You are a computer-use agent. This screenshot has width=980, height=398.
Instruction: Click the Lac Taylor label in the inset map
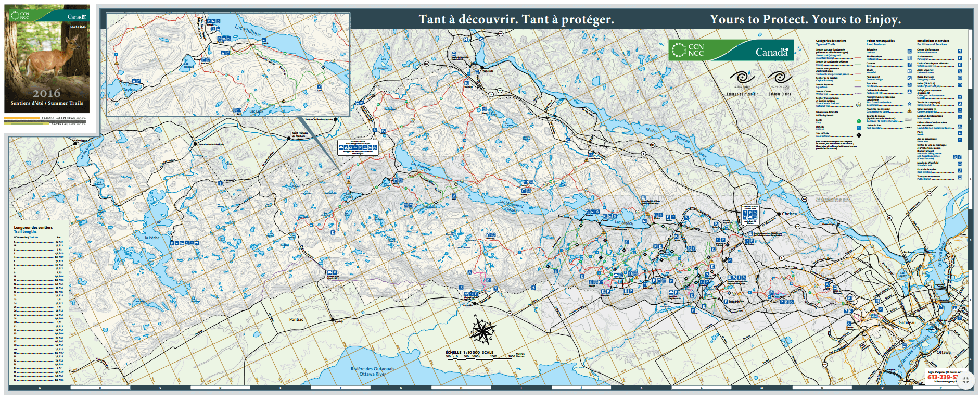(129, 87)
